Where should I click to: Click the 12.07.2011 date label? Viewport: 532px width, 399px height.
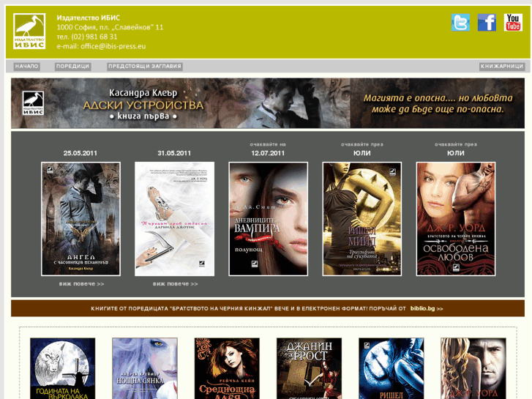pyautogui.click(x=268, y=153)
